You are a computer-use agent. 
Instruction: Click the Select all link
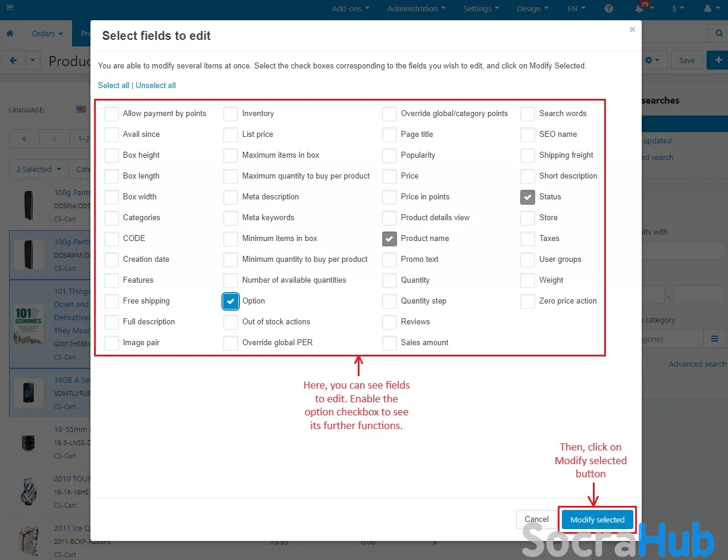(x=114, y=85)
